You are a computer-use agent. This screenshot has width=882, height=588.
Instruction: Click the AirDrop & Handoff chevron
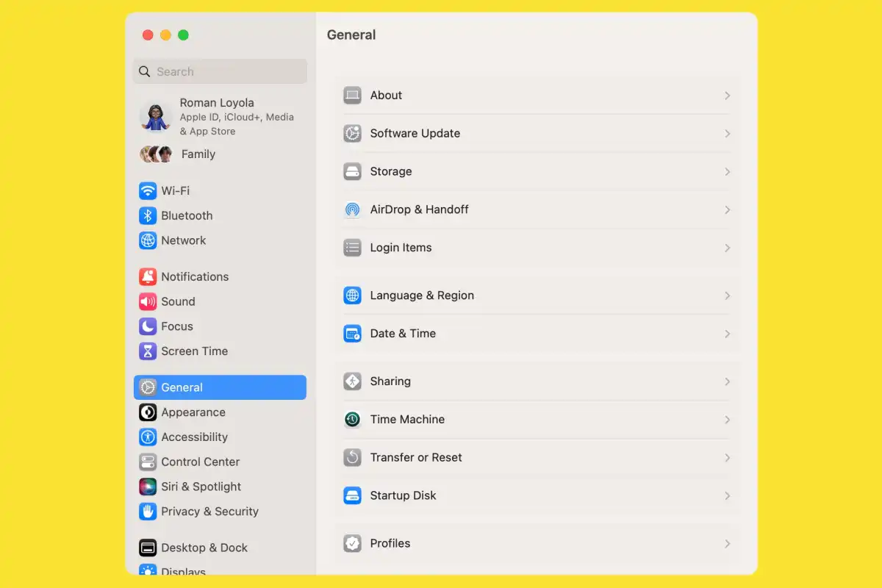(727, 209)
